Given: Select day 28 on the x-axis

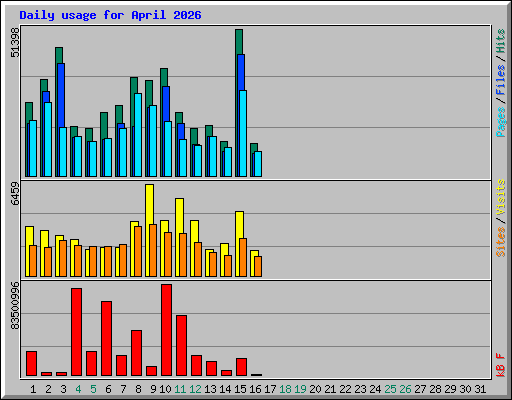Looking at the screenshot, I should click(435, 389).
